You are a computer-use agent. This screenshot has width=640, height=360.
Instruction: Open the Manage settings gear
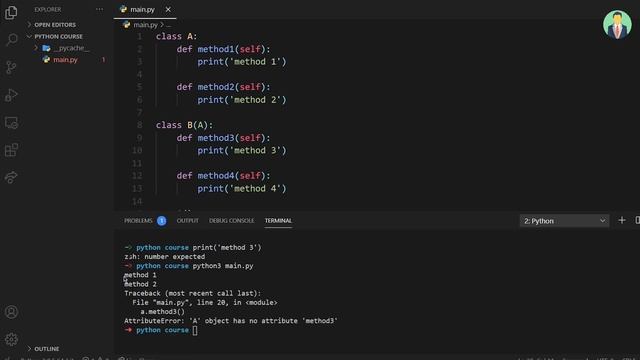(11, 339)
